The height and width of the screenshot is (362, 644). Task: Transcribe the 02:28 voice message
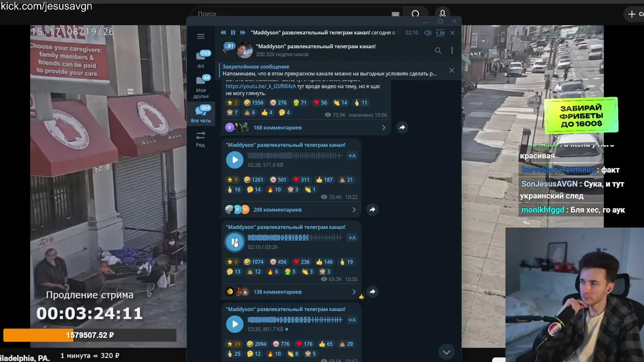point(352,156)
